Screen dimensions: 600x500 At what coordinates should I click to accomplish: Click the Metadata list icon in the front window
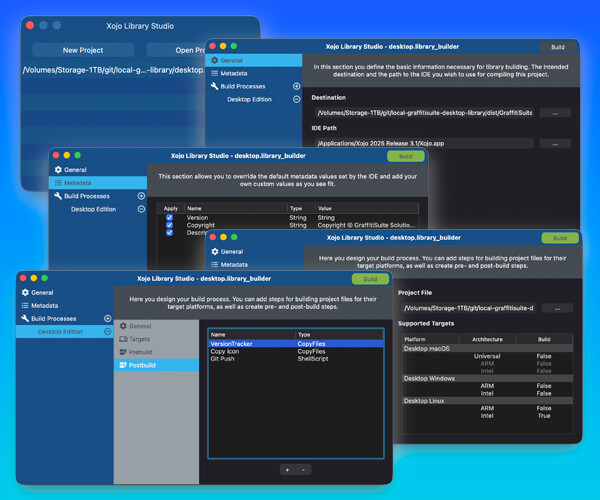click(24, 305)
